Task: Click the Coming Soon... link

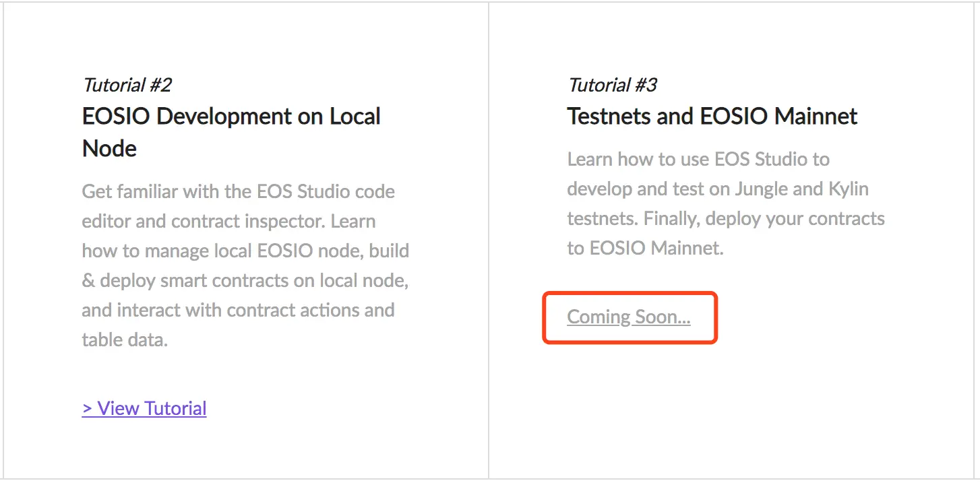Action: pyautogui.click(x=628, y=317)
